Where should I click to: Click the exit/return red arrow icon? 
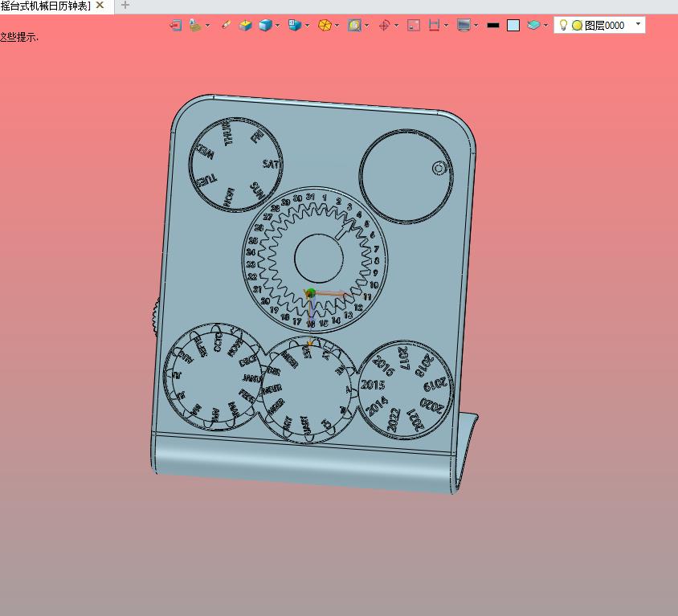tap(175, 26)
